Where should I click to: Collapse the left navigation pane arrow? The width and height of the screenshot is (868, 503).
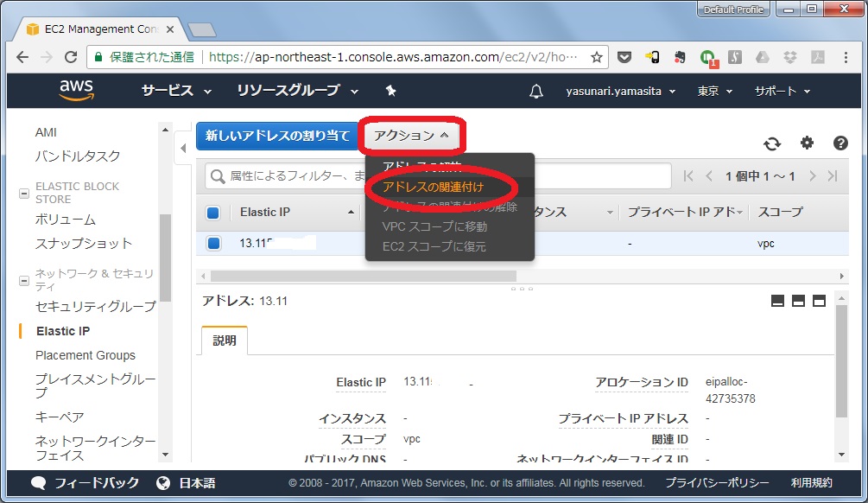point(183,148)
